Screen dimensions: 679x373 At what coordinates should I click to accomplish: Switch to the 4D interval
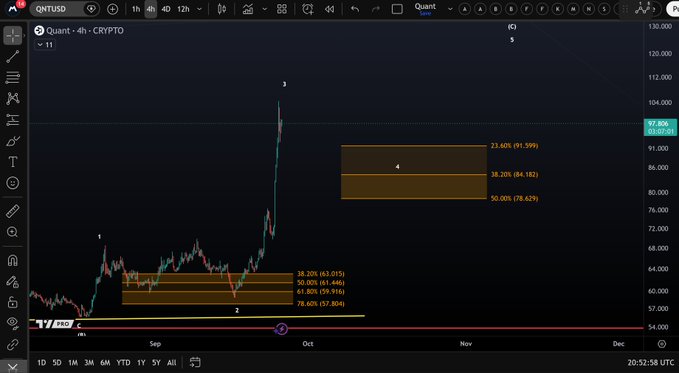(166, 9)
